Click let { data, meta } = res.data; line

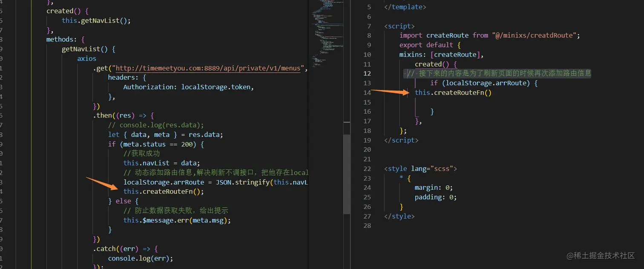tap(166, 135)
